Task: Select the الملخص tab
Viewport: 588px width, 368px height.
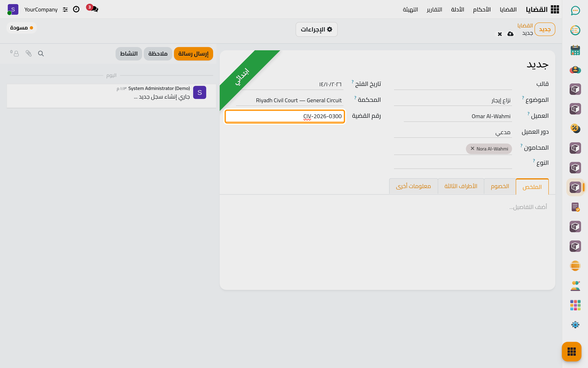Action: click(532, 186)
